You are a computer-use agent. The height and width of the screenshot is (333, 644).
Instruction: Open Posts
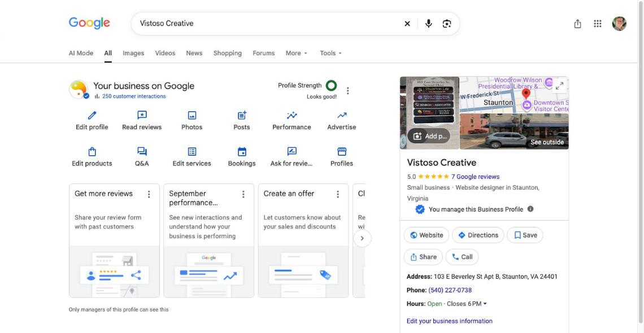(x=242, y=121)
